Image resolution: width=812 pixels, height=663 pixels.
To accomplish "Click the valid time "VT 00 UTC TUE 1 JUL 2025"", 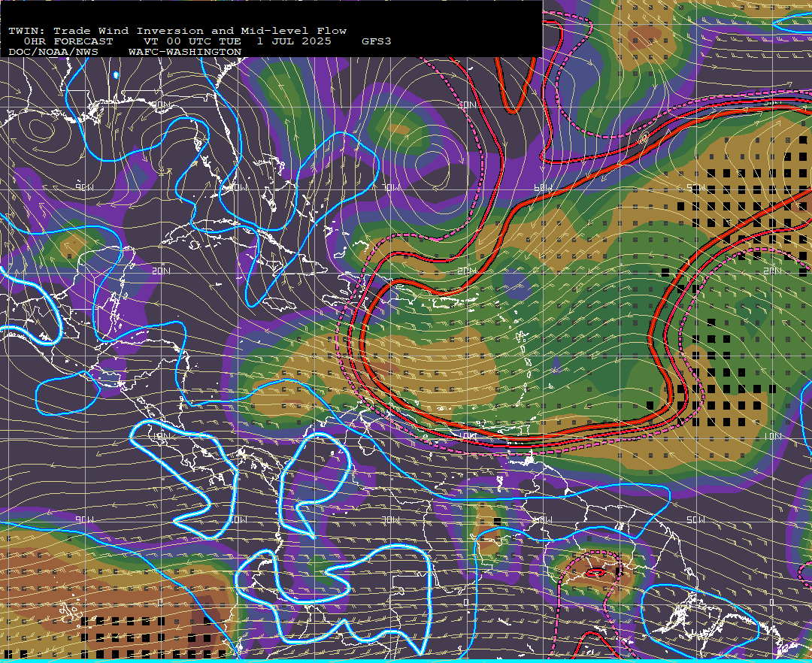I will pos(237,41).
